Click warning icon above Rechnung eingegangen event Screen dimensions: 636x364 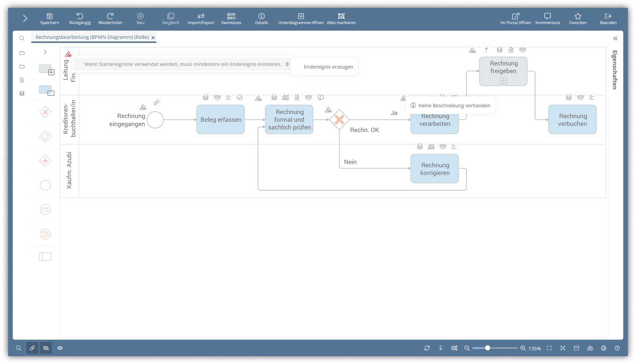(x=143, y=107)
